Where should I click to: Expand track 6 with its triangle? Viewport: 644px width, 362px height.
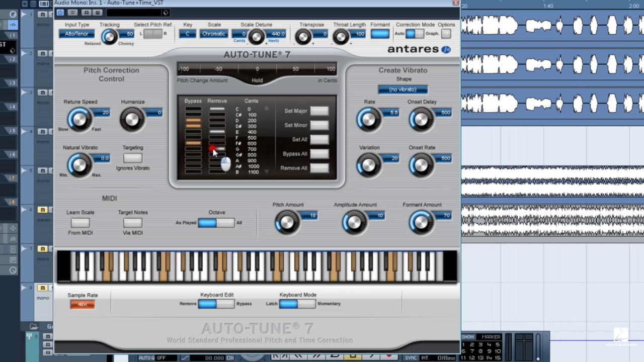click(23, 209)
